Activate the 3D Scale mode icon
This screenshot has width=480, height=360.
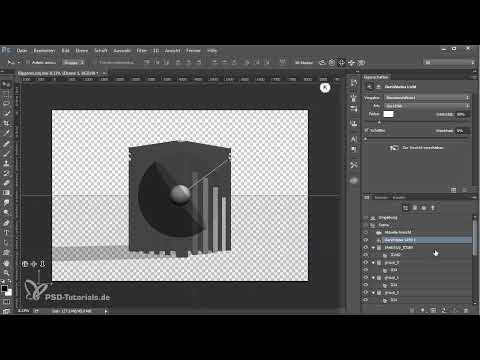click(361, 62)
